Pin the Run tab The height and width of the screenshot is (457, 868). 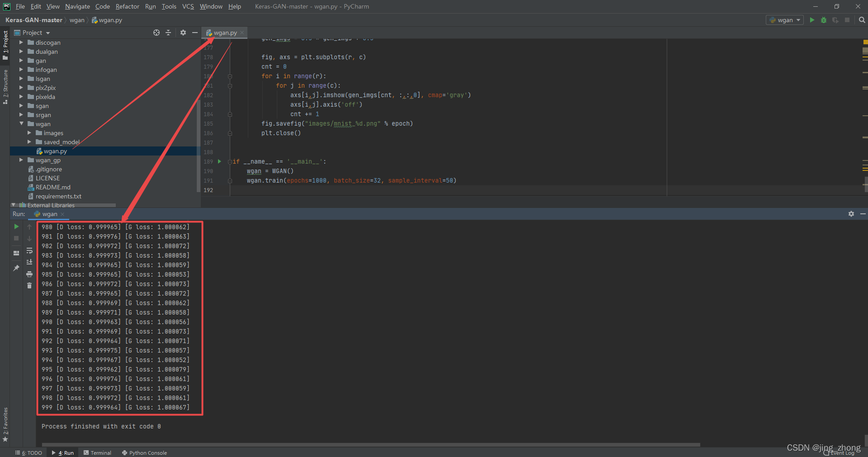tap(16, 268)
